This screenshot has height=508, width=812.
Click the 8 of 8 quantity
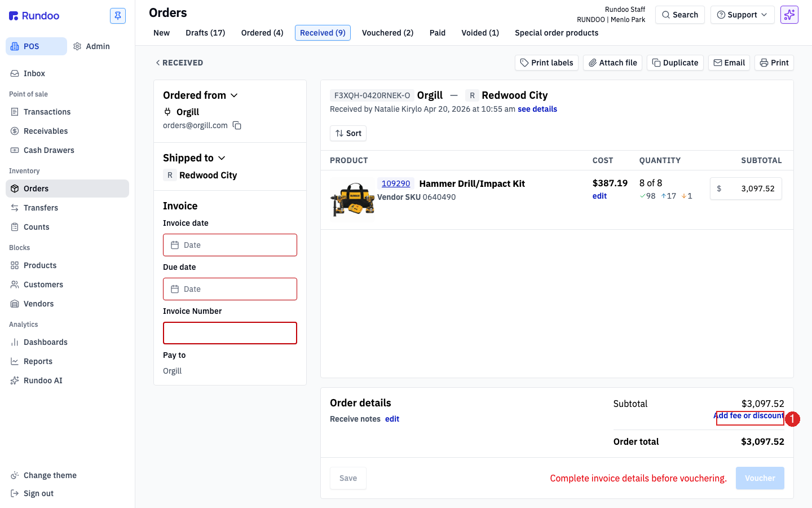[651, 183]
